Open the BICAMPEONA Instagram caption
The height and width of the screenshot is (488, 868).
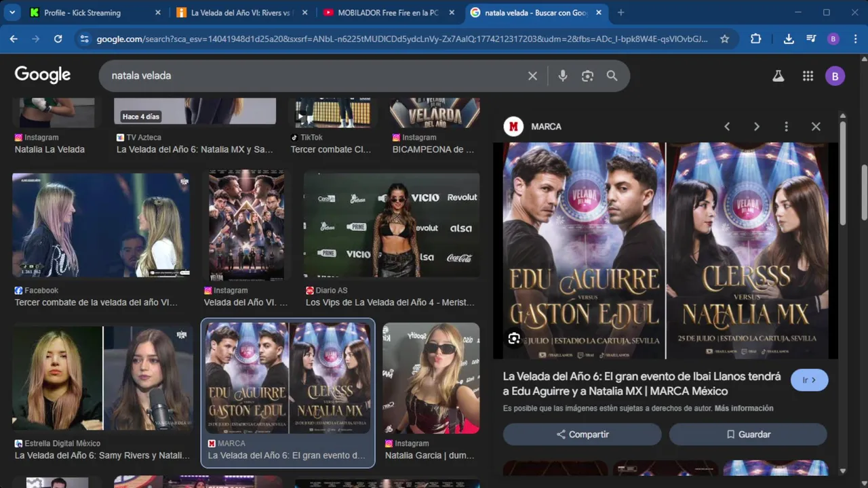pyautogui.click(x=433, y=150)
